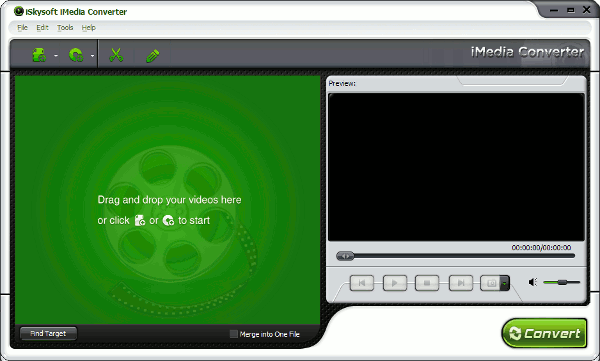Open the snapshot options dropdown arrow

(x=505, y=283)
